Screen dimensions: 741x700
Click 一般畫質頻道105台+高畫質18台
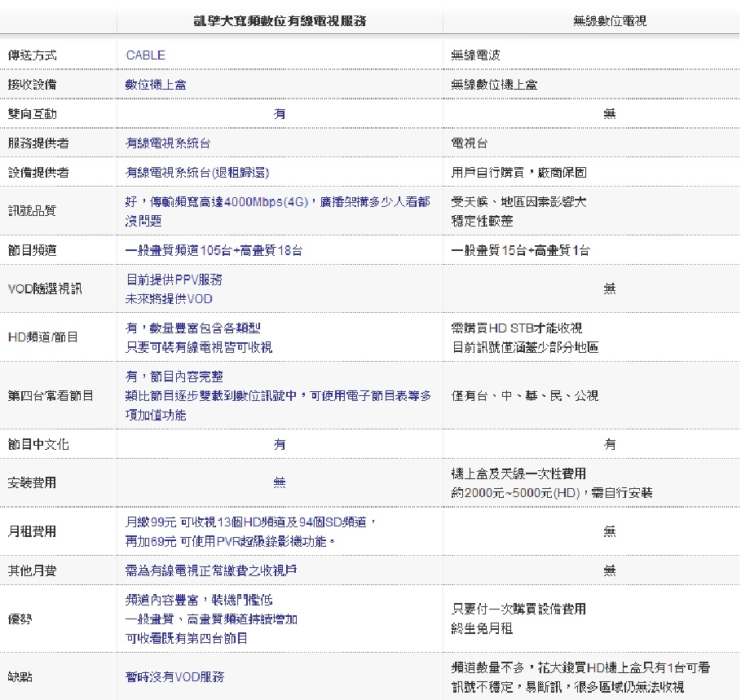pos(214,250)
